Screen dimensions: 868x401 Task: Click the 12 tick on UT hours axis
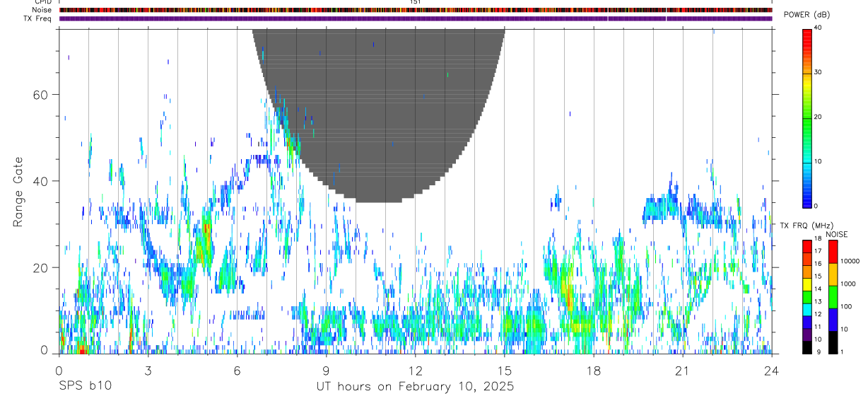click(415, 370)
